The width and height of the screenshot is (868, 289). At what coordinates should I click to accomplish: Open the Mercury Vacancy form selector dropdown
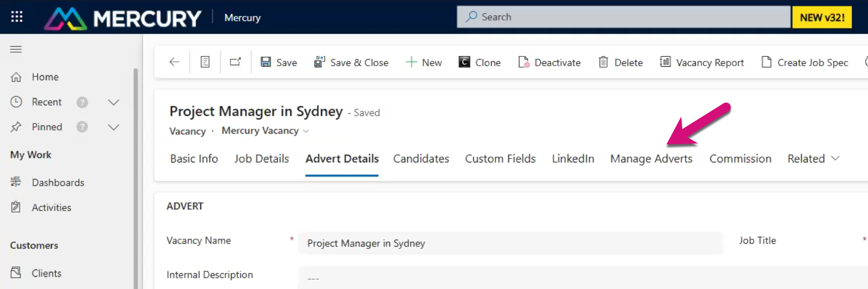click(306, 131)
